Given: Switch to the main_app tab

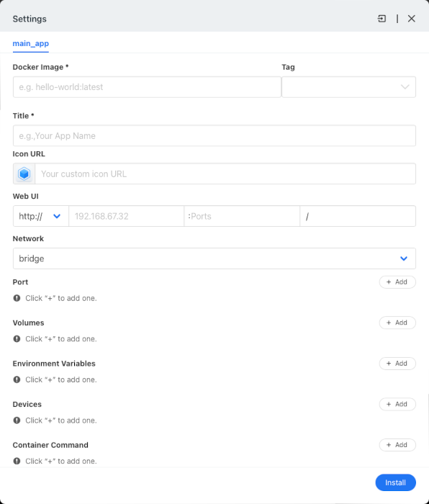Looking at the screenshot, I should tap(30, 43).
